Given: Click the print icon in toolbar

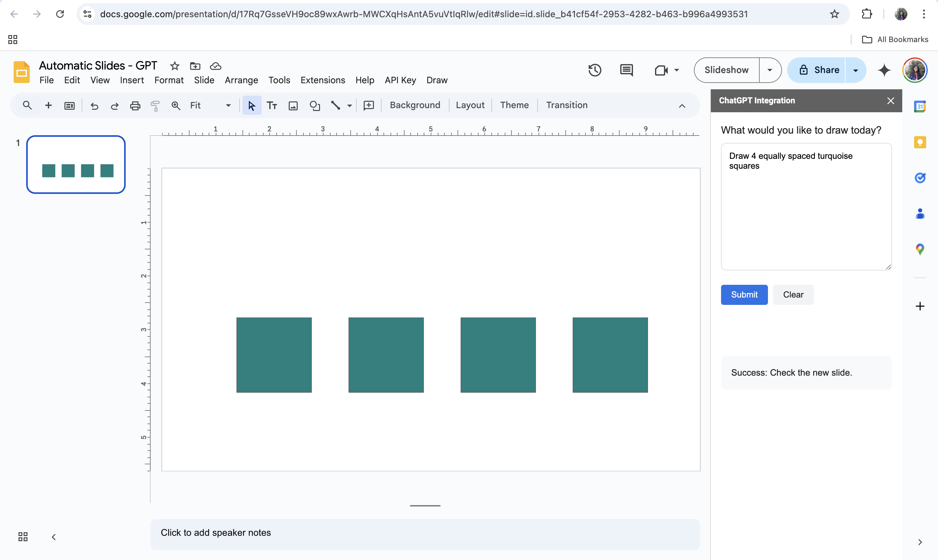Looking at the screenshot, I should [135, 106].
